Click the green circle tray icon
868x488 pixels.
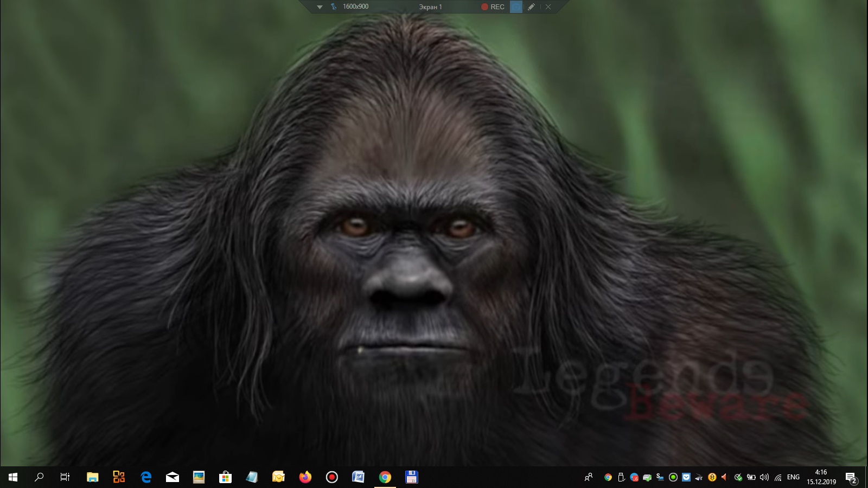673,477
